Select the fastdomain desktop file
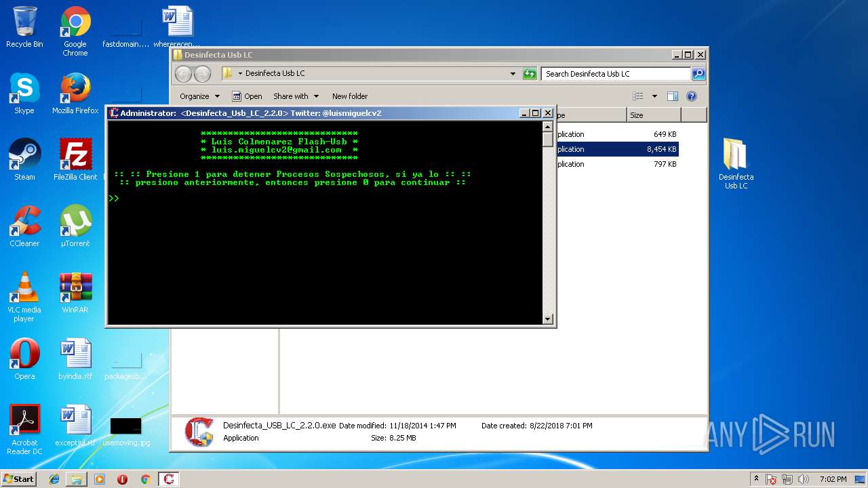 pyautogui.click(x=126, y=31)
